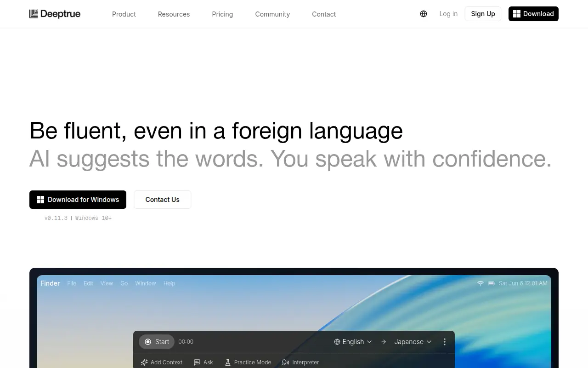Click the Ask toolbar item
The height and width of the screenshot is (368, 588).
204,362
